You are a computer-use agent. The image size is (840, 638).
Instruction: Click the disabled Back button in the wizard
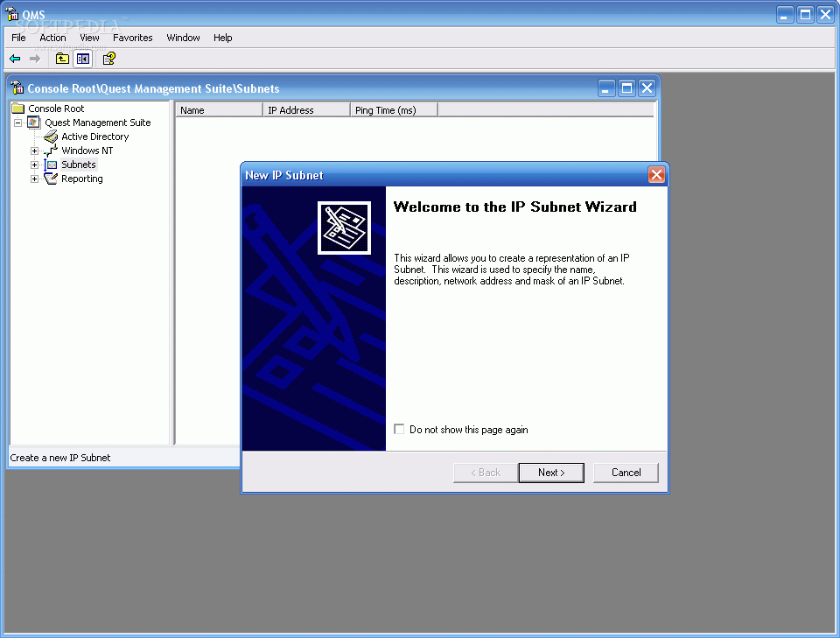486,473
